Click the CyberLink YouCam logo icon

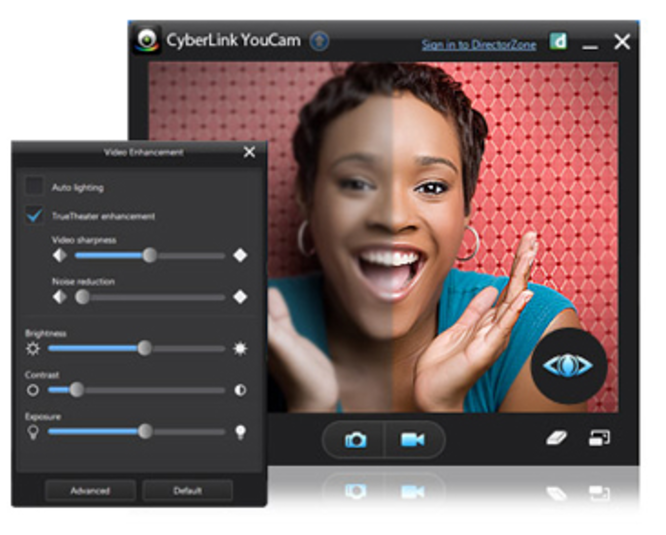[147, 40]
